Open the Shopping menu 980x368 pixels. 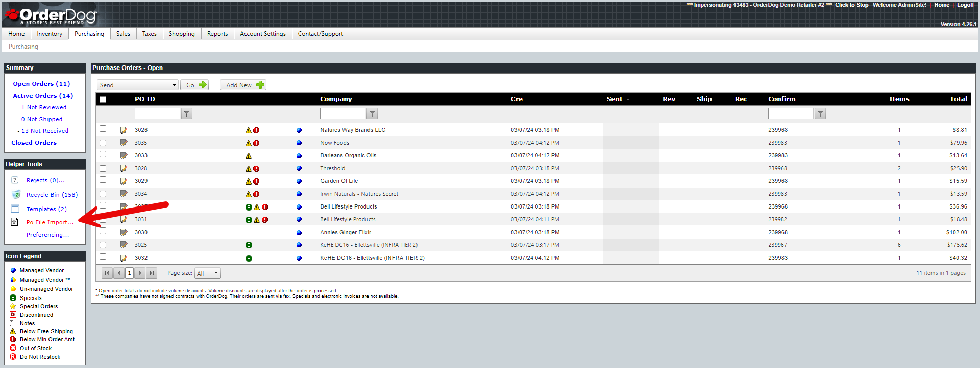(x=182, y=34)
